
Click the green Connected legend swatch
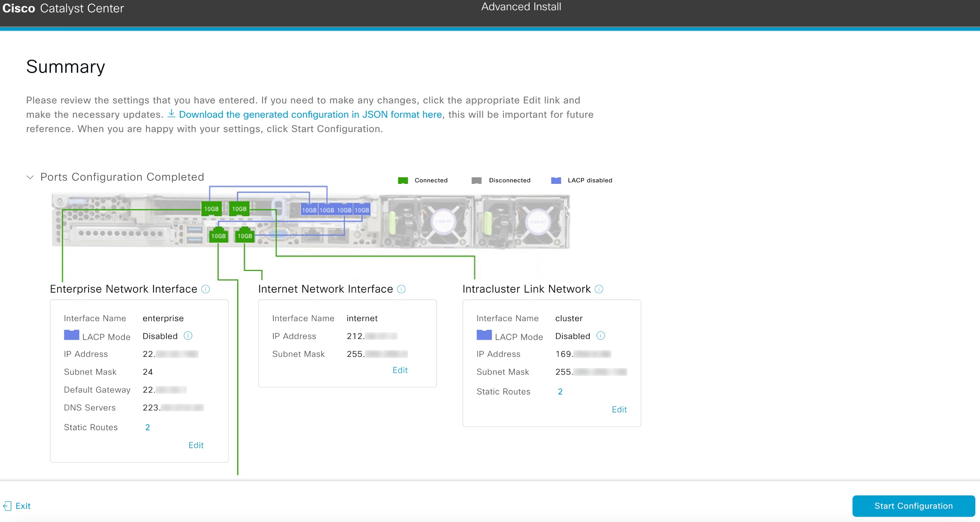(x=402, y=180)
